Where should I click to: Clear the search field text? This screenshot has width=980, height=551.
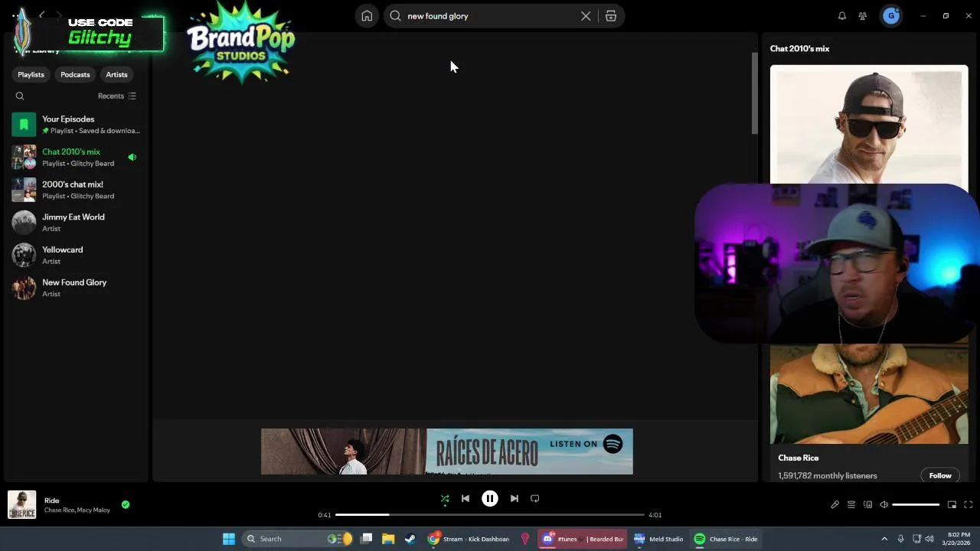point(586,16)
